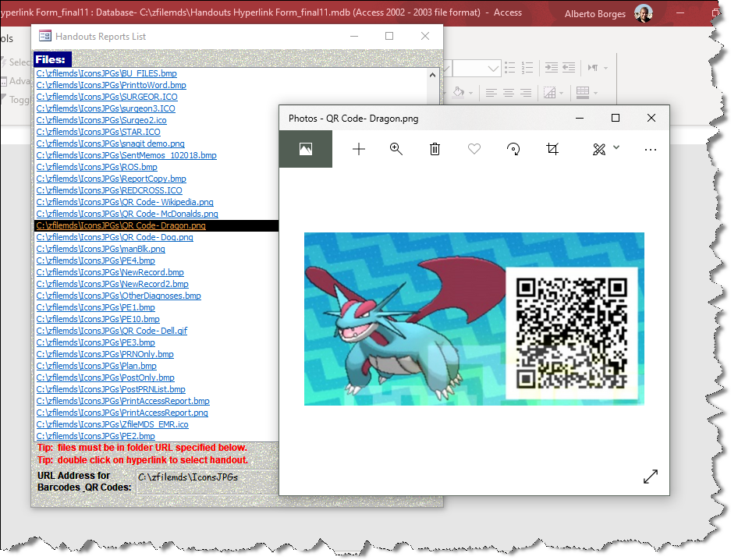This screenshot has height=560, width=731.
Task: Click the Handouts Reports List form icon
Action: [x=45, y=36]
